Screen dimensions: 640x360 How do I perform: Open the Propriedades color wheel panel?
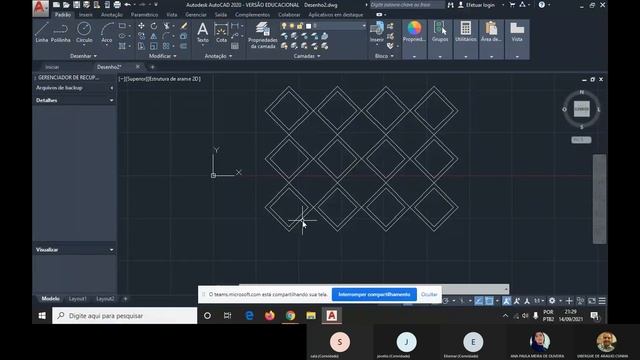click(414, 39)
